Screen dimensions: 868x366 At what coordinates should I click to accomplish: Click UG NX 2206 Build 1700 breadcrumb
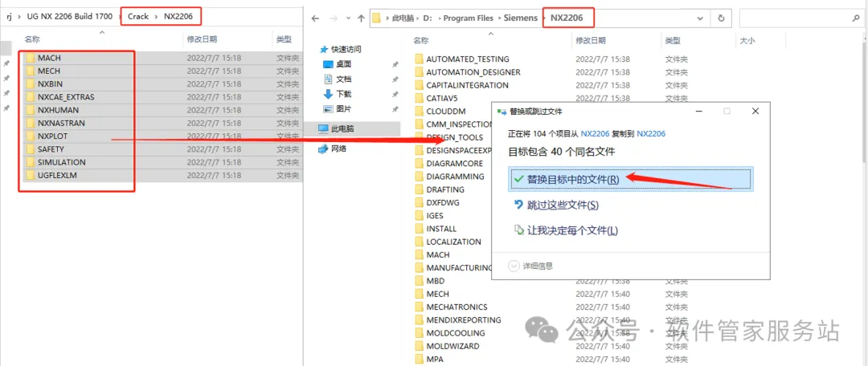pos(70,16)
